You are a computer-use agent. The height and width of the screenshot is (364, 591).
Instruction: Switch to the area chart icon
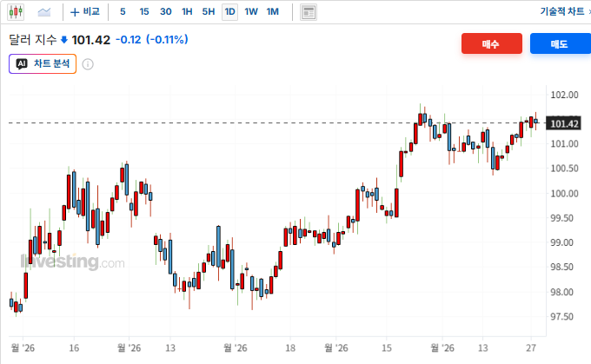pyautogui.click(x=44, y=12)
